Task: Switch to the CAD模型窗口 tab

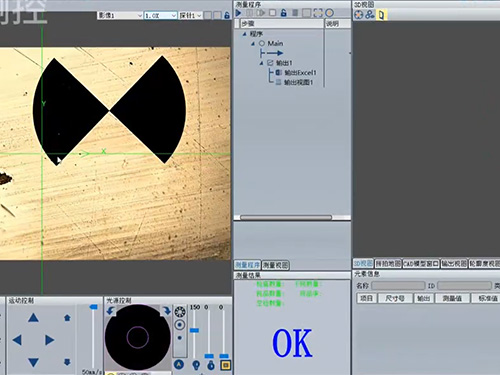Action: point(421,264)
